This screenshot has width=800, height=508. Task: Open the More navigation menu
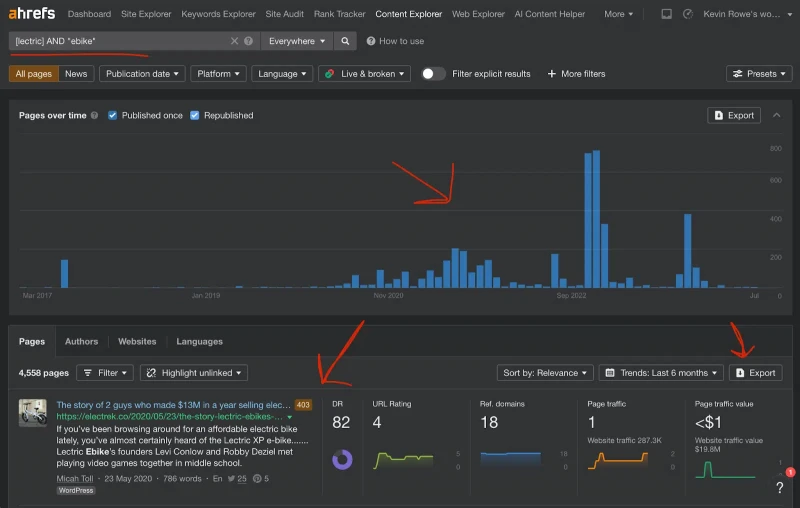618,14
